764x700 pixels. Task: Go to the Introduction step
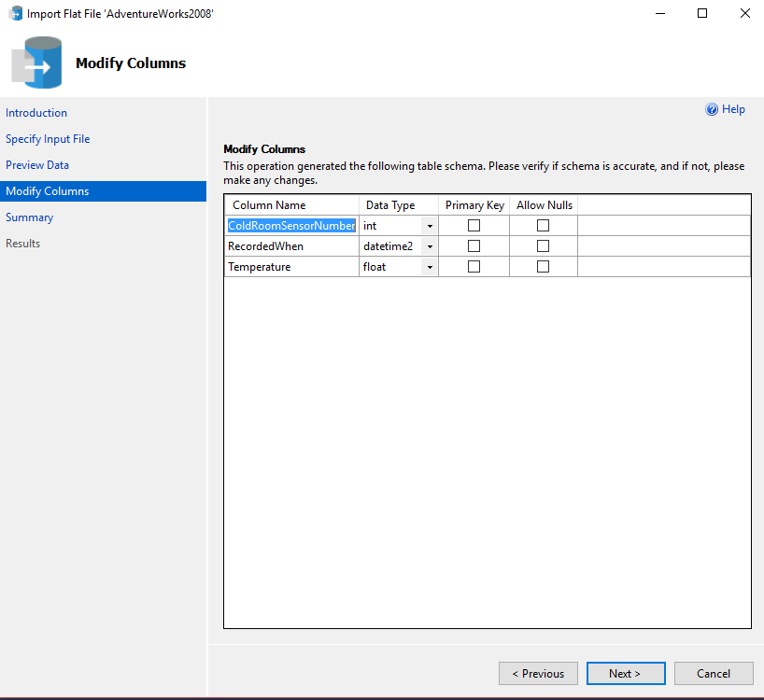pos(36,113)
